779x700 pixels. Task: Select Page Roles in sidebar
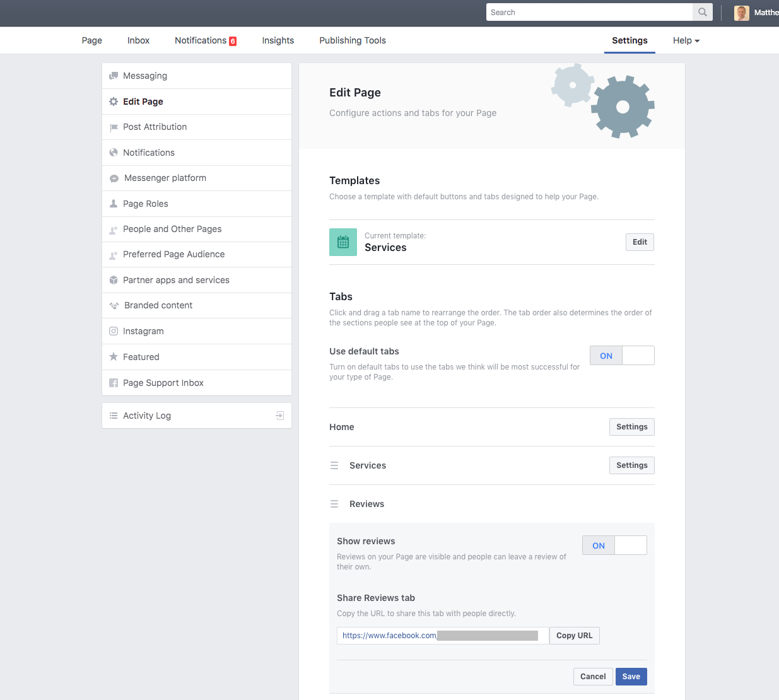[197, 204]
